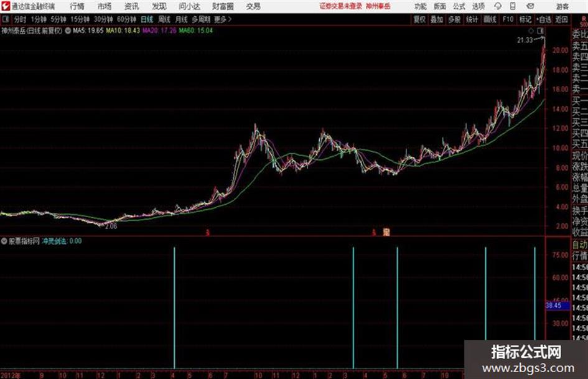Image resolution: width=588 pixels, height=379 pixels.
Task: Open F10 company information
Action: pos(508,19)
